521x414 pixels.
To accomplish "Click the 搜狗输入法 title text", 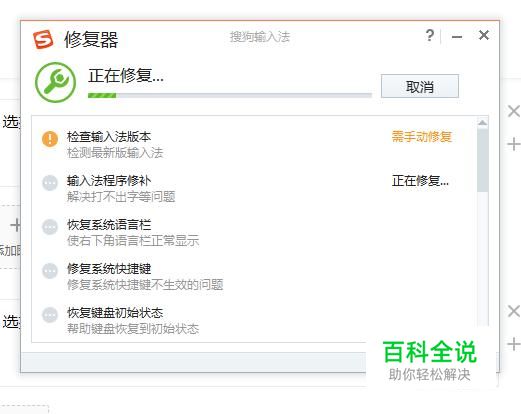I will pyautogui.click(x=260, y=37).
